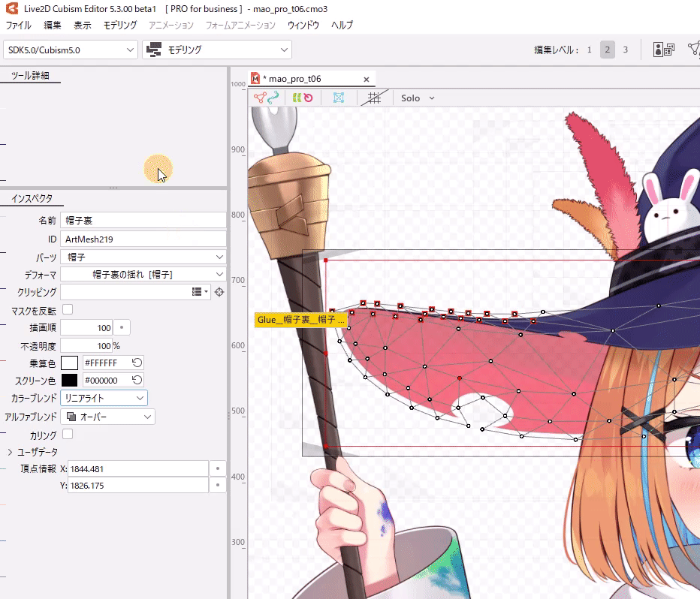
Task: Click the clipping target picker crosshair icon
Action: pos(219,292)
